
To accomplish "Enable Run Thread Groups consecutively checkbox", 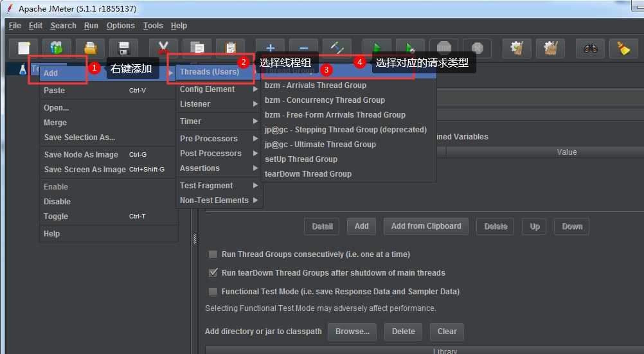I will click(x=213, y=254).
